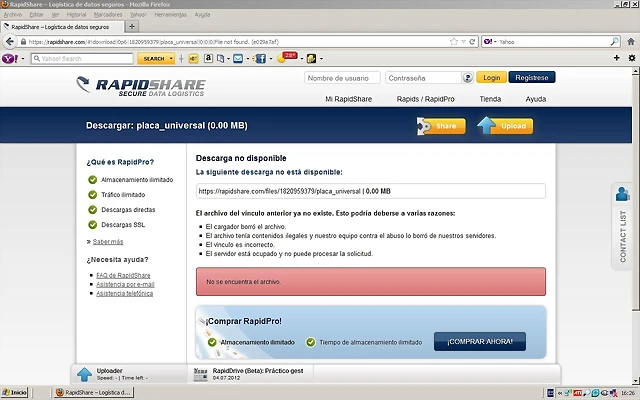Open a new tab with the plus button

[x=132, y=27]
